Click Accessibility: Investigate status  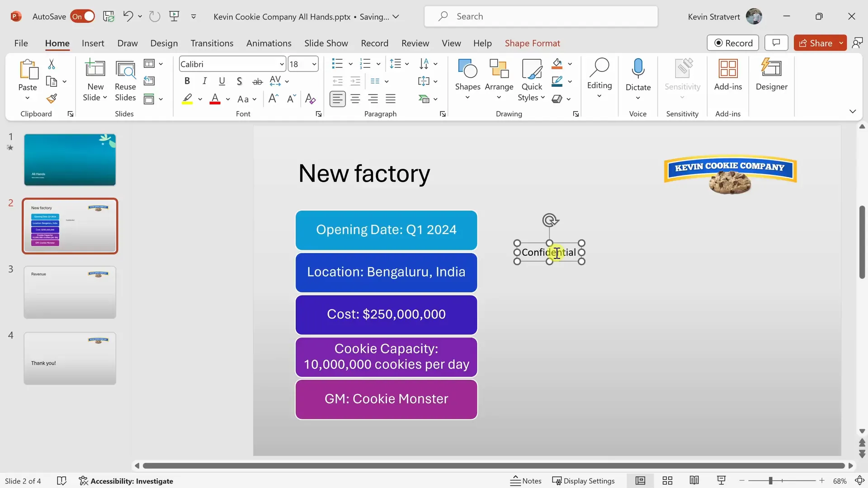pos(126,481)
